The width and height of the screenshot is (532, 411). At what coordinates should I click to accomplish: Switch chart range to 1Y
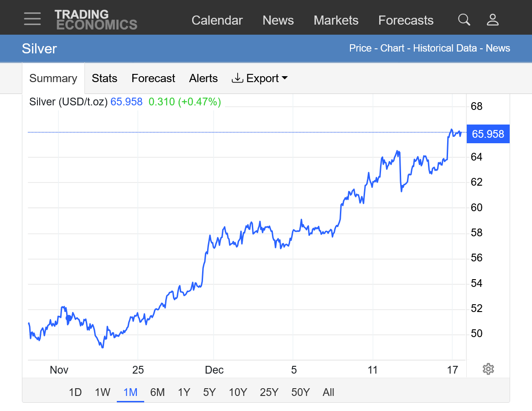pyautogui.click(x=184, y=392)
